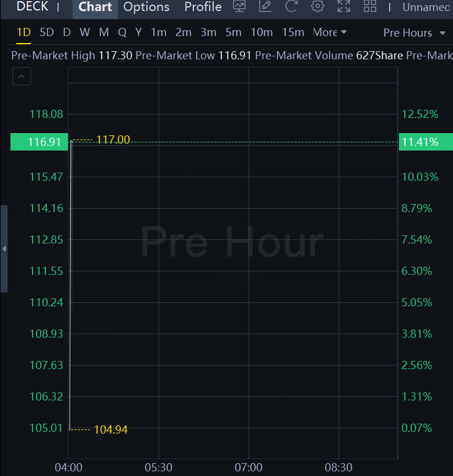Switch to the 1m interval

tap(159, 33)
